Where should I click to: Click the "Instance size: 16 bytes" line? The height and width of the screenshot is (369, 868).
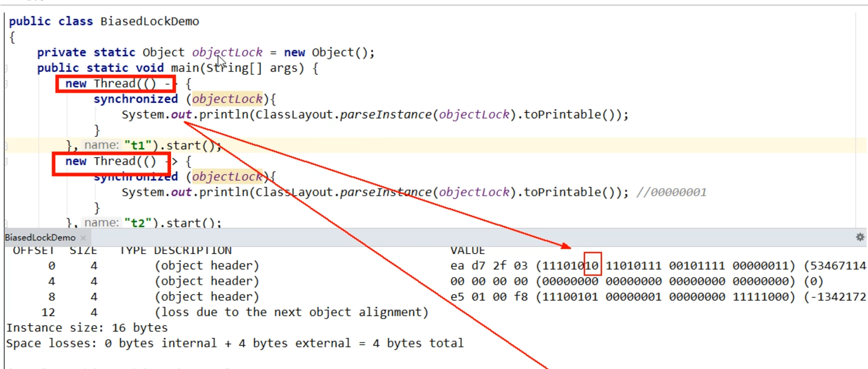tap(87, 328)
